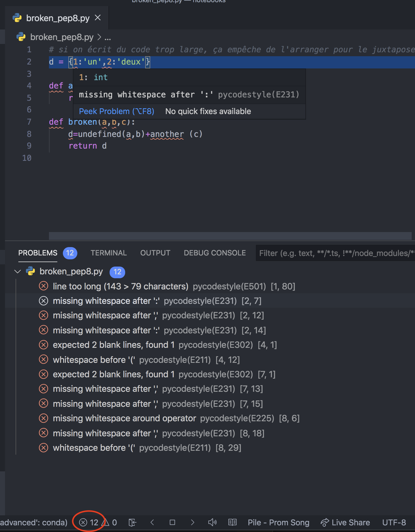Click the horizontal scrollbar of the editor
This screenshot has width=415, height=532.
[230, 236]
